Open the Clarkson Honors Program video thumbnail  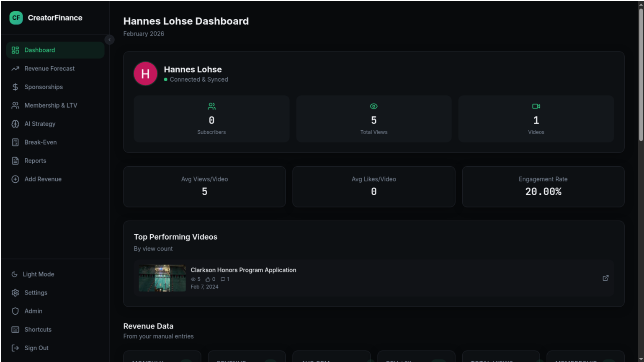[x=162, y=278]
